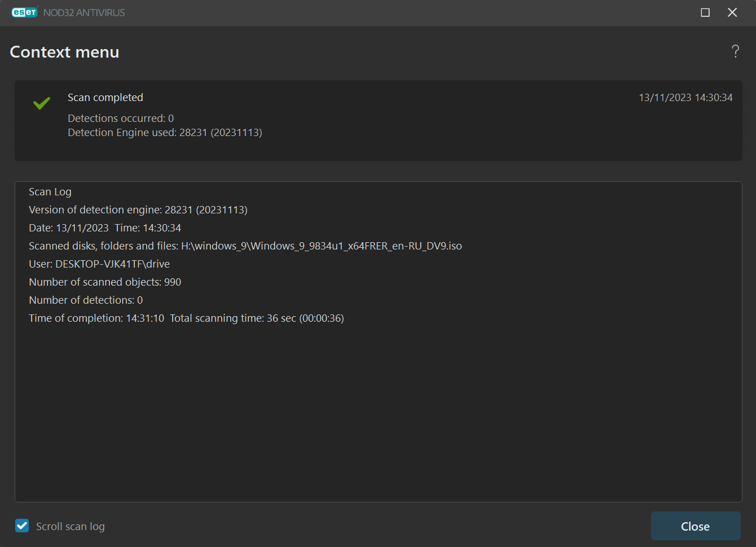Close window using title bar X
The width and height of the screenshot is (756, 547).
732,12
